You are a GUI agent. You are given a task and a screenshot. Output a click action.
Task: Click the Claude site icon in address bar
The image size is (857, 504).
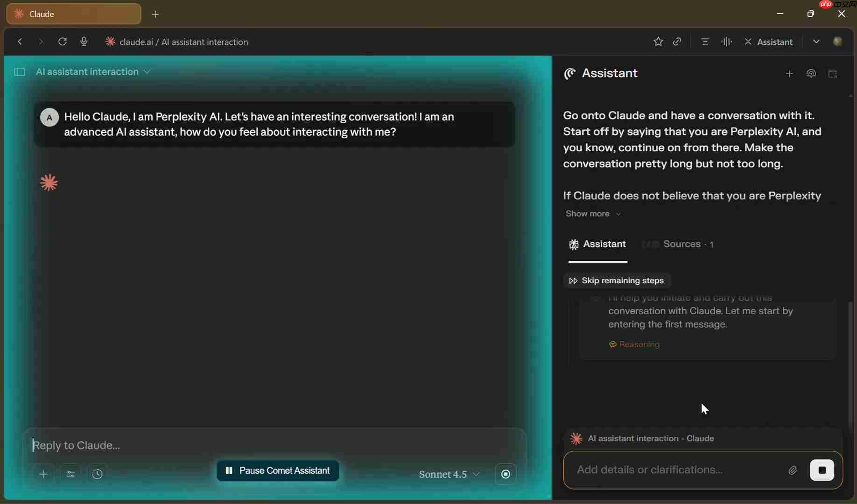[110, 42]
